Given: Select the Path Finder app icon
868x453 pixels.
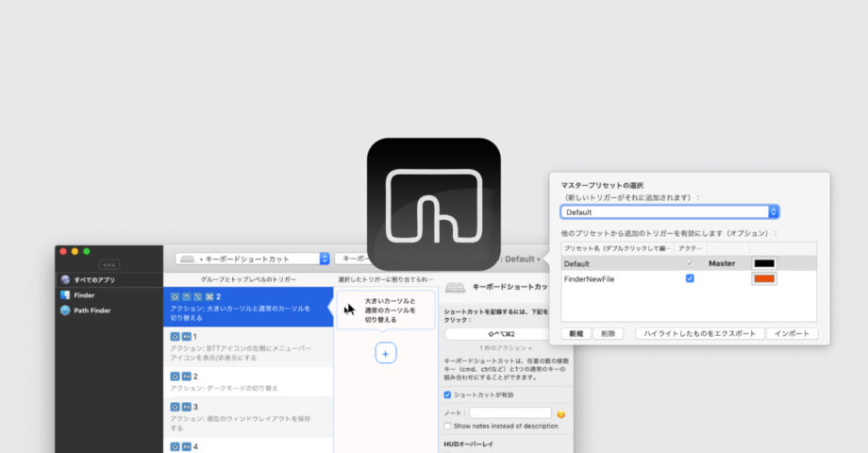Looking at the screenshot, I should tap(65, 310).
